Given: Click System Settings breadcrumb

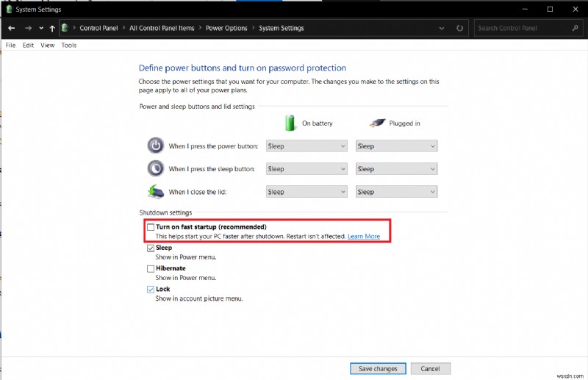Looking at the screenshot, I should click(282, 28).
